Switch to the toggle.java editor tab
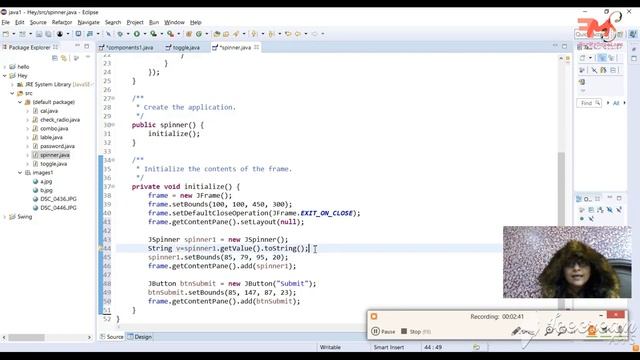Image resolution: width=640 pixels, height=360 pixels. coord(183,48)
